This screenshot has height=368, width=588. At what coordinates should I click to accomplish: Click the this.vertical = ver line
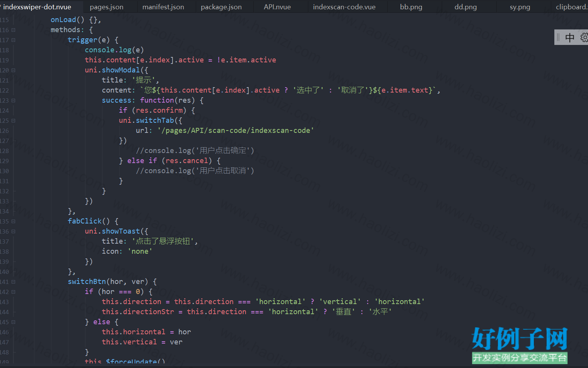pyautogui.click(x=142, y=342)
